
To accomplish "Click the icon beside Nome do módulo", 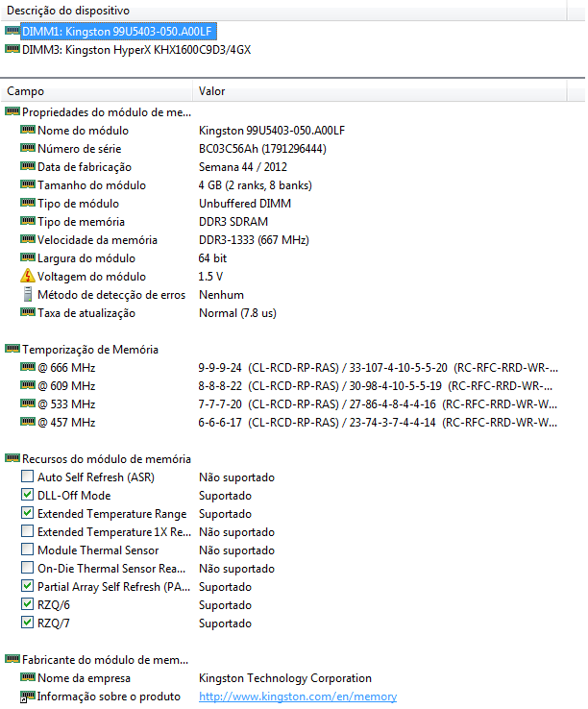I will (28, 130).
